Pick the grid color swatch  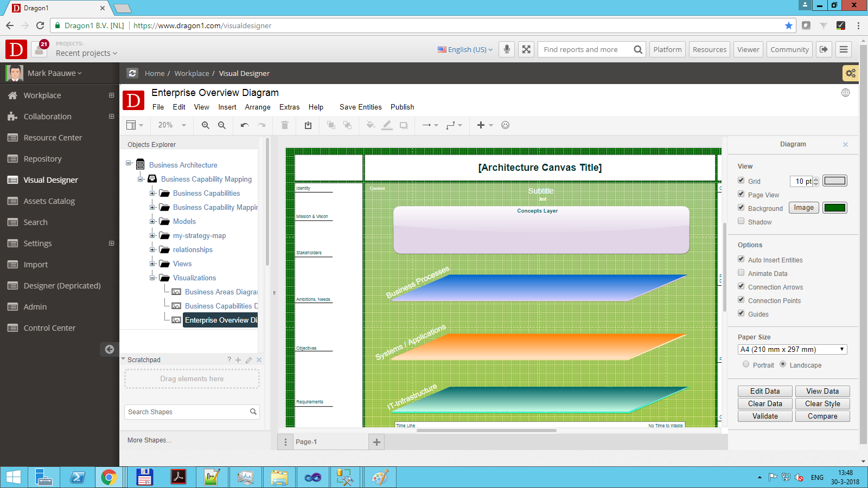click(835, 181)
